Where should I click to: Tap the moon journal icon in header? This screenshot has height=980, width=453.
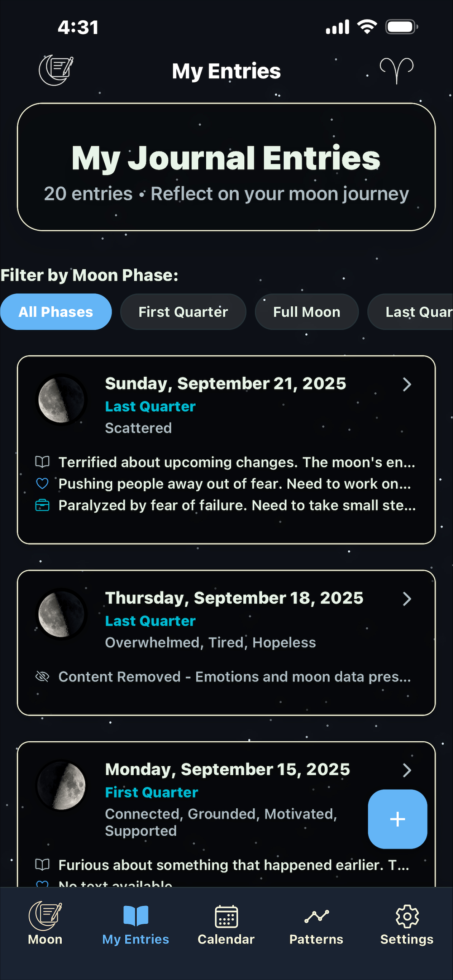click(56, 70)
